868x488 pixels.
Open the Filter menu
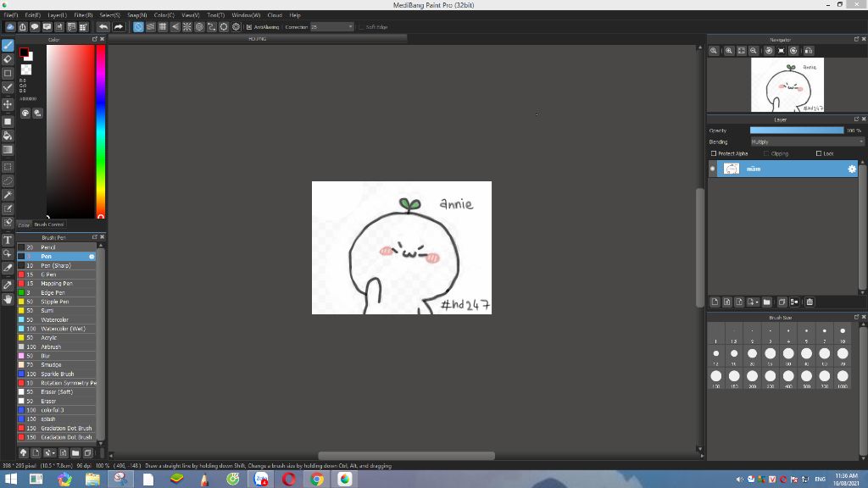point(83,15)
